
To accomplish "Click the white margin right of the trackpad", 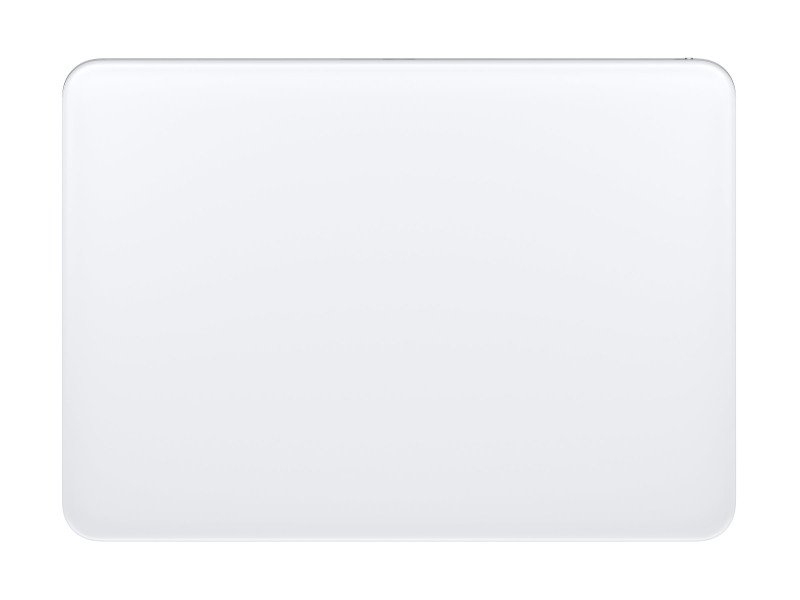I will tap(768, 300).
